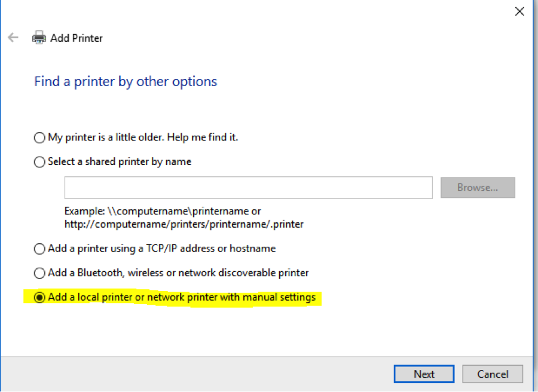Click the printer icon beside Add Printer
This screenshot has height=392, width=538.
(39, 38)
